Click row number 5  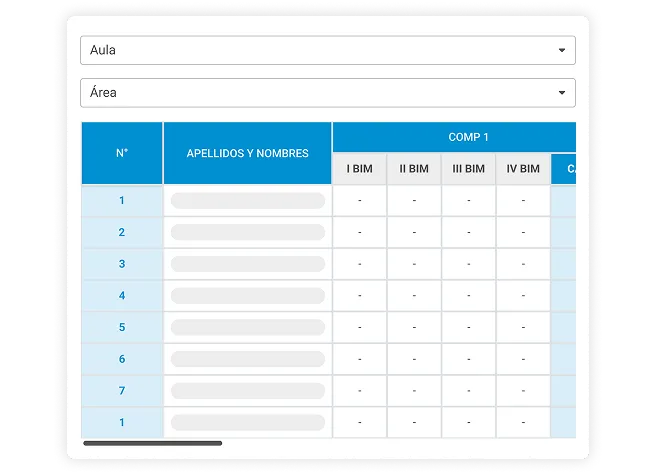coord(122,327)
